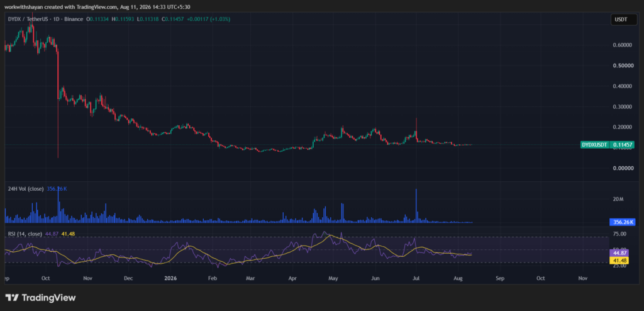Click the 2026 year time axis label
Image resolution: width=644 pixels, height=311 pixels.
pos(170,278)
